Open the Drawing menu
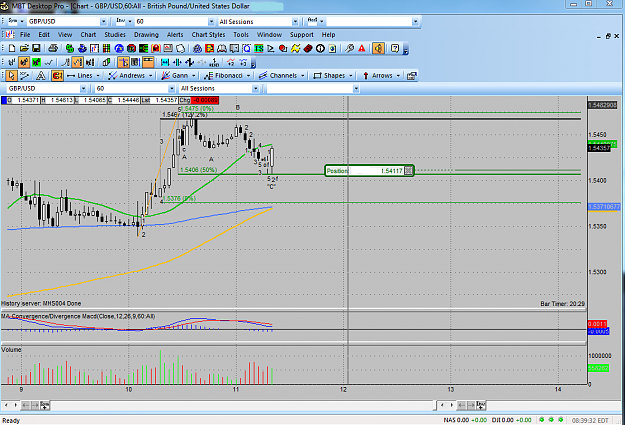 pos(146,35)
